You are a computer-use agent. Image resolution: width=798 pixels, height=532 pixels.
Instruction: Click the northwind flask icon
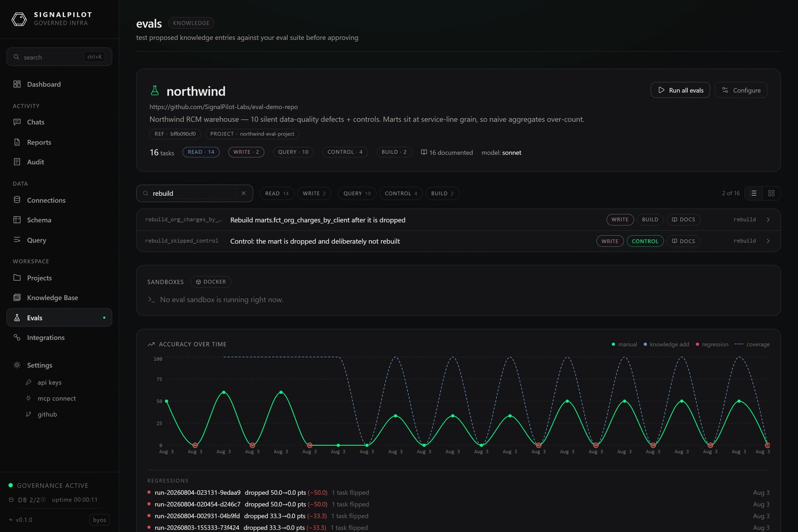(155, 91)
